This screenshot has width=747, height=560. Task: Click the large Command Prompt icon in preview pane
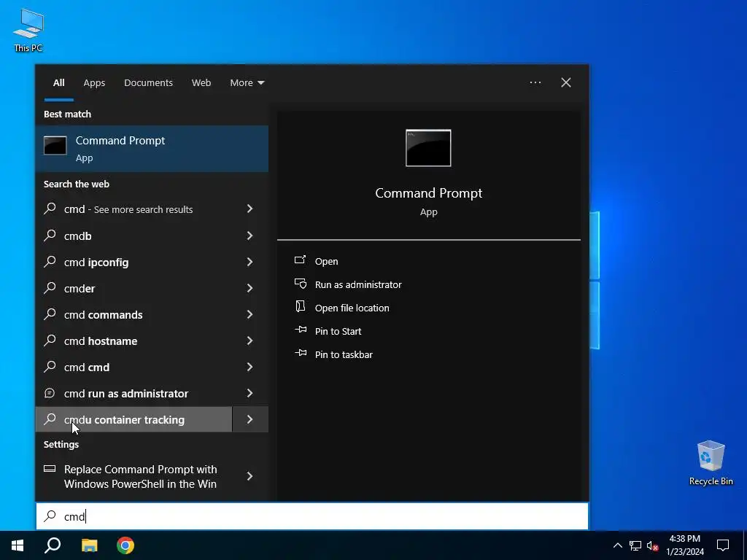click(x=428, y=148)
